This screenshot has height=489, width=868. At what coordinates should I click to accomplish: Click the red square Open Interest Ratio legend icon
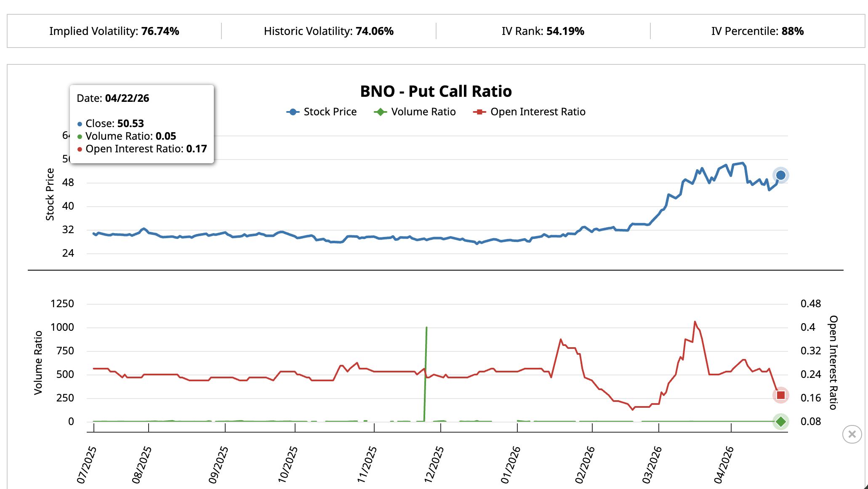(480, 112)
